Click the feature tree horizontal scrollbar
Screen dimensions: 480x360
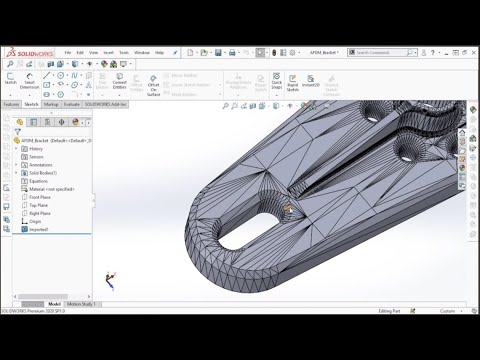tap(43, 296)
